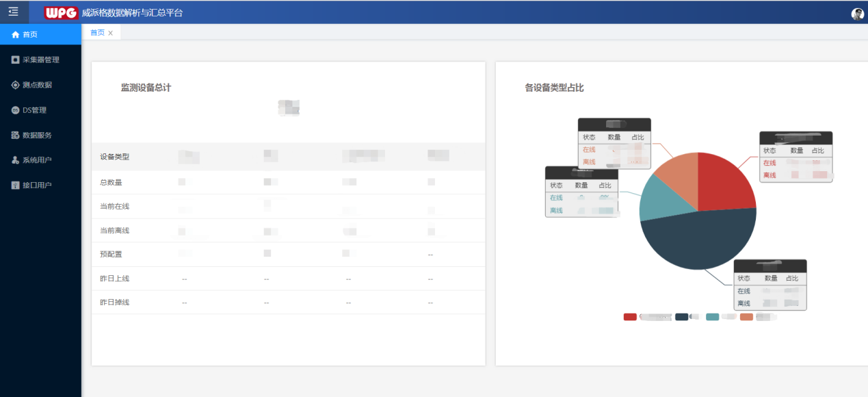This screenshot has width=868, height=397.
Task: Open the 采集器管理 menu item
Action: tap(41, 60)
